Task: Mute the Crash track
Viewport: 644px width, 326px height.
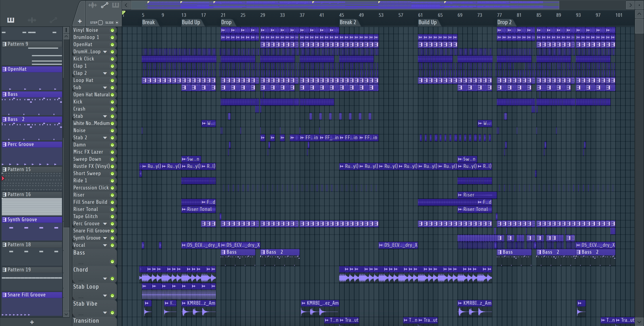Action: 112,109
